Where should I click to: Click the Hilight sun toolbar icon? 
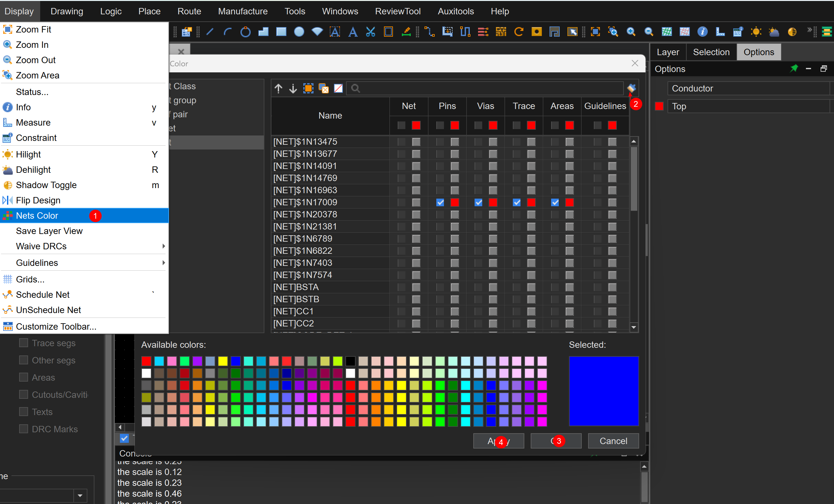click(756, 32)
